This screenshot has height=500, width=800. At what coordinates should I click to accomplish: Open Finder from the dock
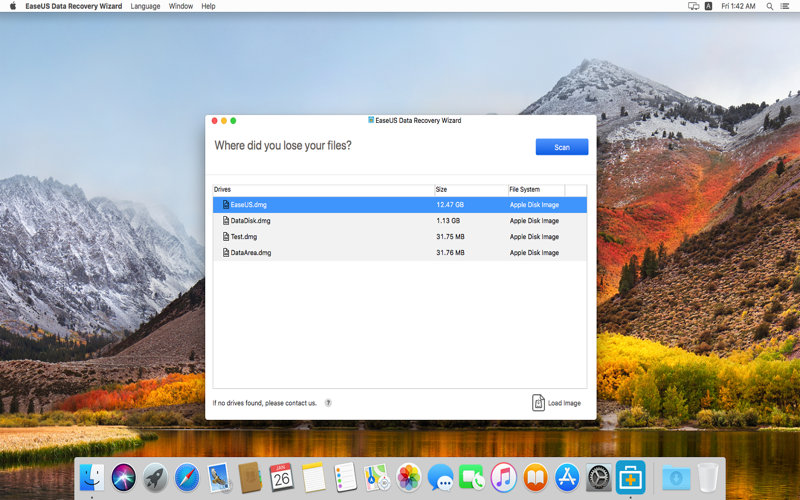click(x=92, y=477)
